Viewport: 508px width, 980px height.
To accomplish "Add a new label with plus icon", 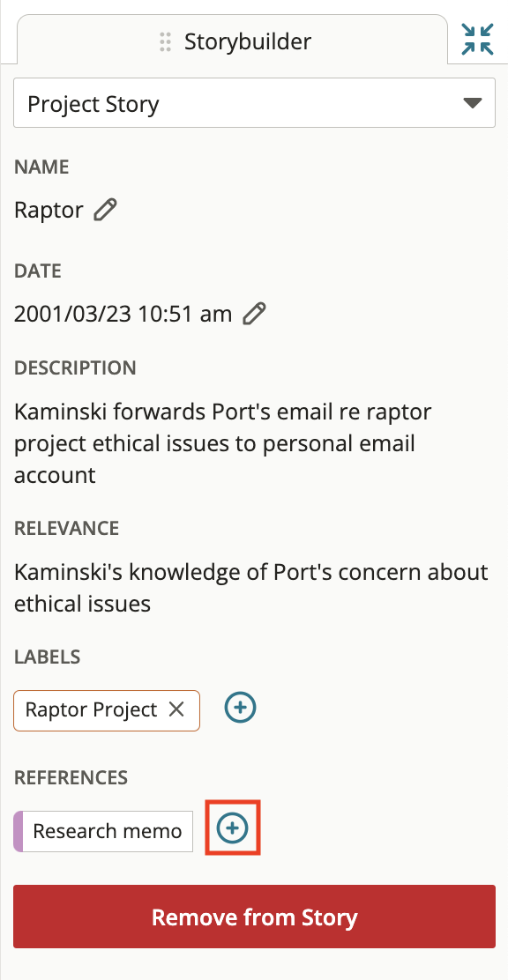I will click(x=240, y=708).
